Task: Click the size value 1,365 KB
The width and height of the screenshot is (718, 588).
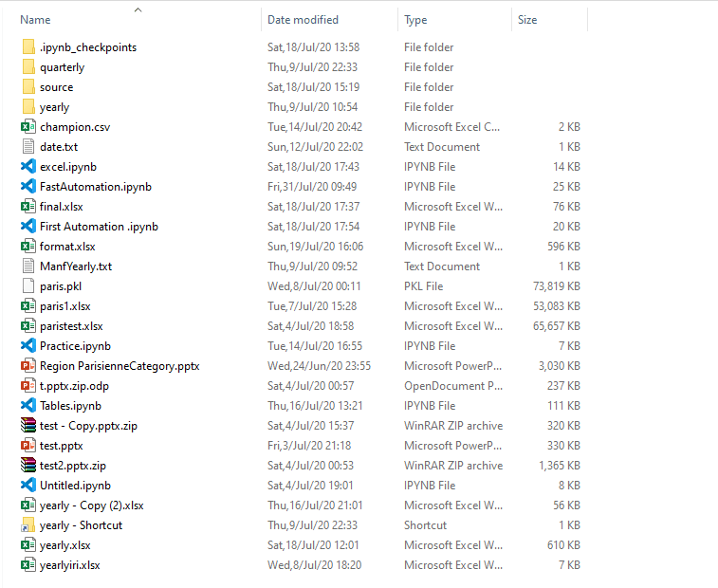Action: point(559,466)
